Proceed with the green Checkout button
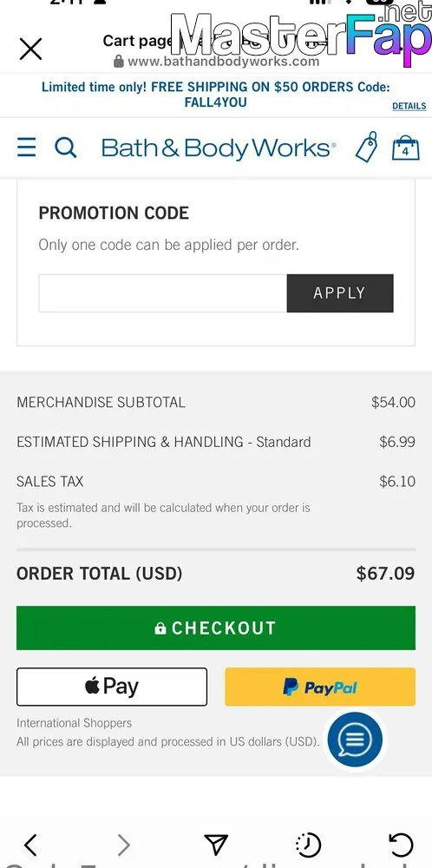Viewport: 432px width, 868px height. [216, 628]
